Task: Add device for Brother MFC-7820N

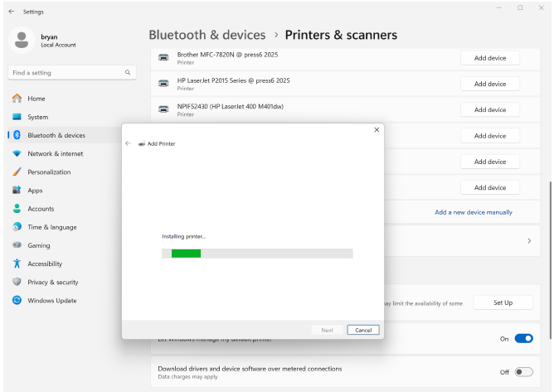Action: [489, 58]
